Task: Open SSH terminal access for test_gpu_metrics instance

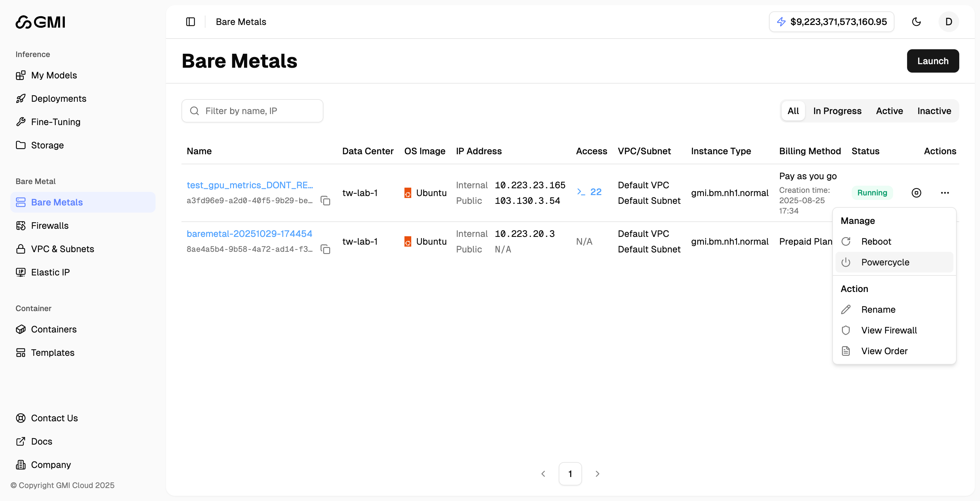Action: pyautogui.click(x=589, y=192)
